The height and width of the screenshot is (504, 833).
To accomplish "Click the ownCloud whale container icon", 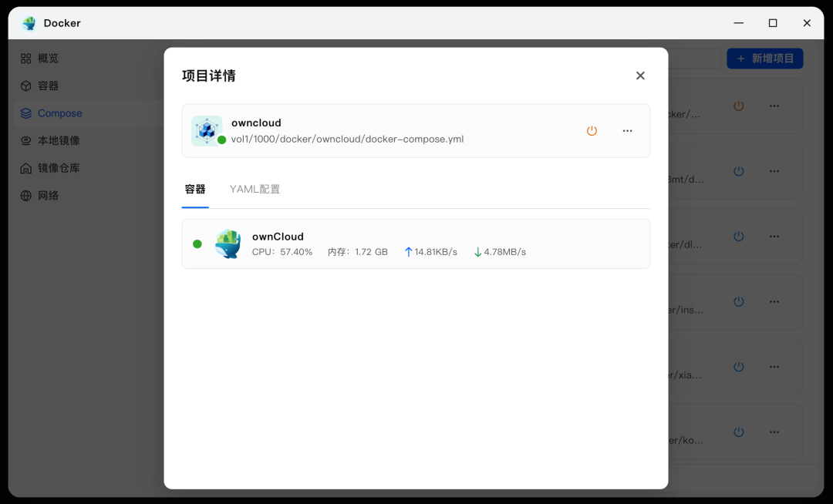I will 228,244.
